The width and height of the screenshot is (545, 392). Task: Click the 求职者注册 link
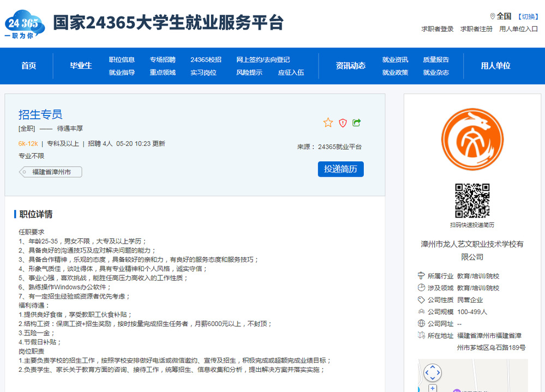point(476,29)
